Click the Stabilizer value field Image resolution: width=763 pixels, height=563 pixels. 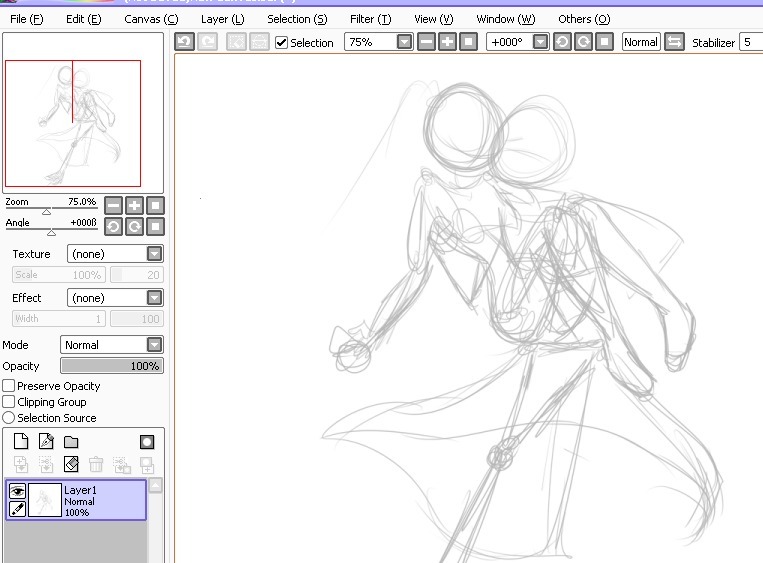point(751,42)
